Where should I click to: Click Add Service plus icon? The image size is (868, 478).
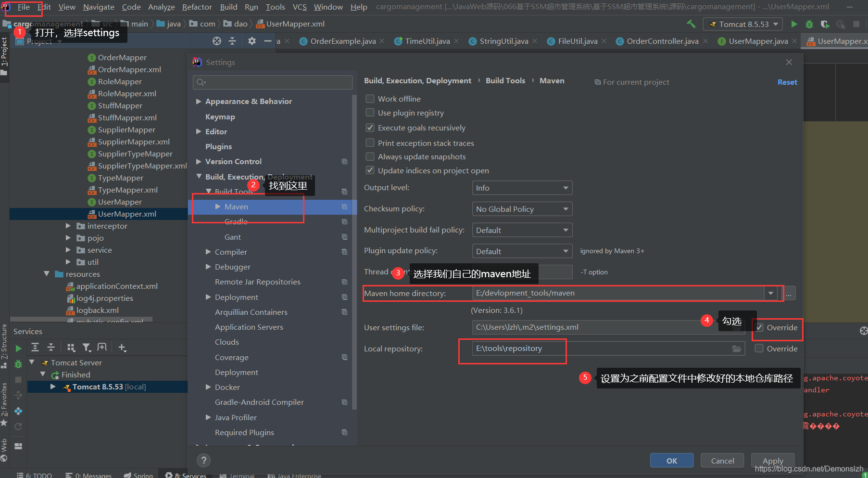[x=122, y=348]
